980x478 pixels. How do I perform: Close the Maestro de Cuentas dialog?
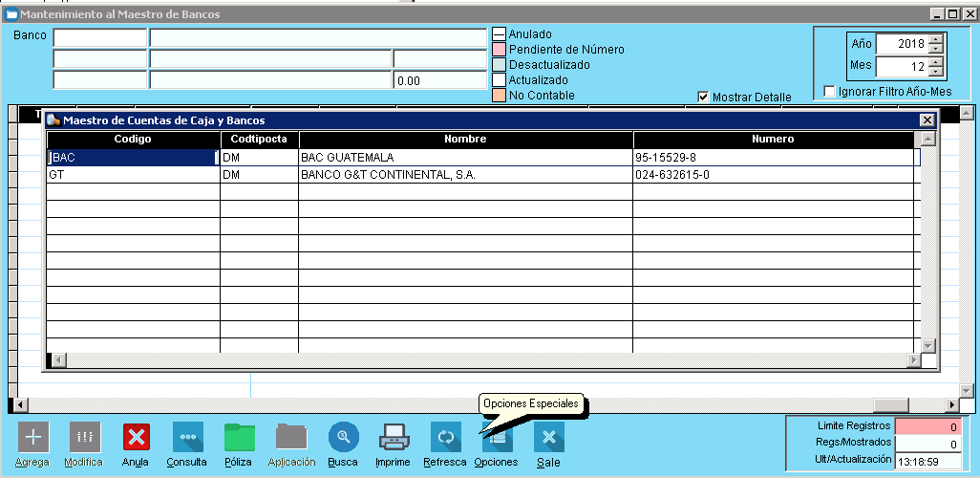(926, 119)
